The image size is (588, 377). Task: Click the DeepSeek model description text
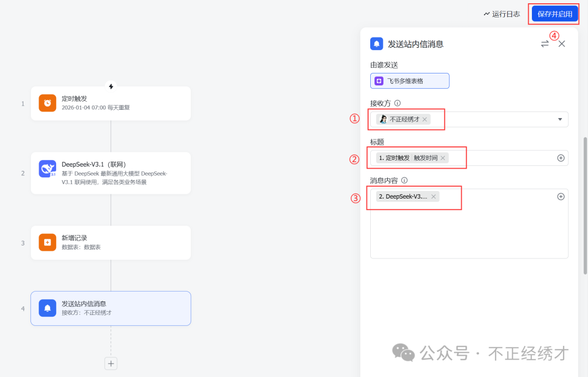click(114, 178)
